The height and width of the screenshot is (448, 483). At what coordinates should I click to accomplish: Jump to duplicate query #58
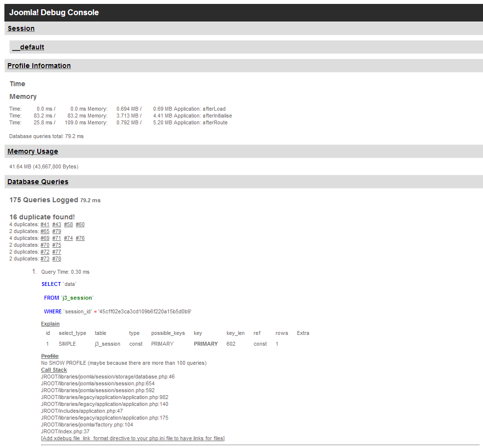click(69, 225)
